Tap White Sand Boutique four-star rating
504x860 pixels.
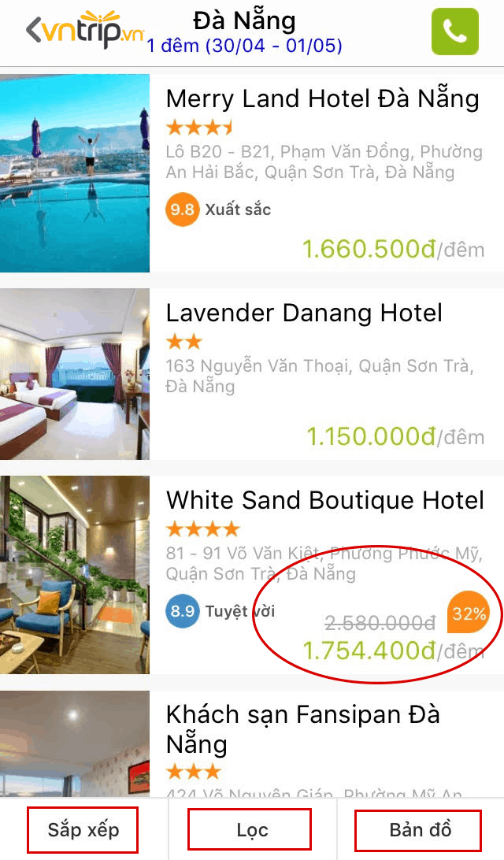203,528
